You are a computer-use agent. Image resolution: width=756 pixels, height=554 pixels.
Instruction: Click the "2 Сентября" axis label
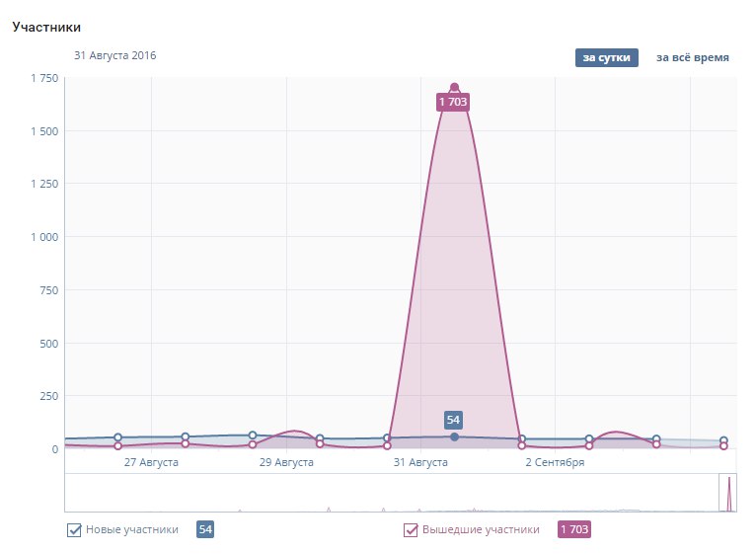tap(555, 462)
